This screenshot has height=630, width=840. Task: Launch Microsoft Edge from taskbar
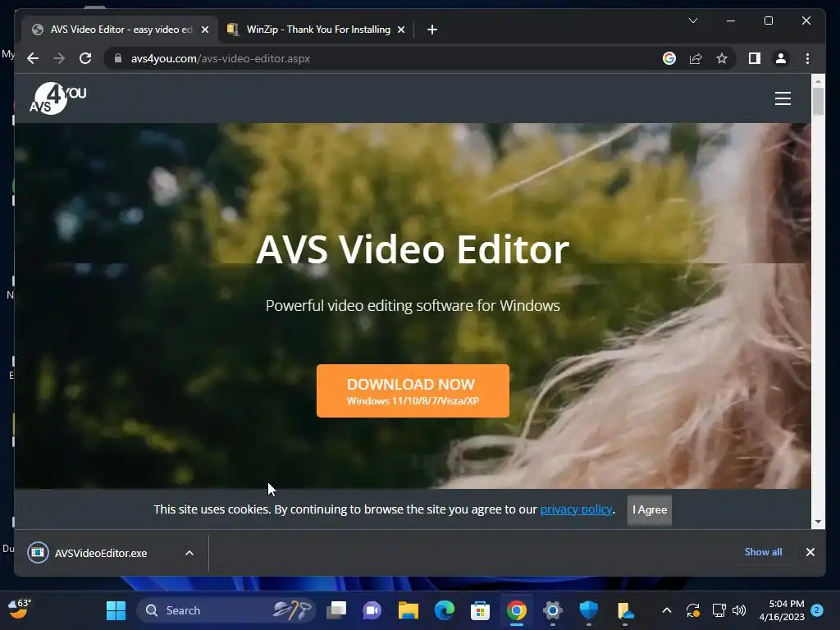[x=444, y=610]
